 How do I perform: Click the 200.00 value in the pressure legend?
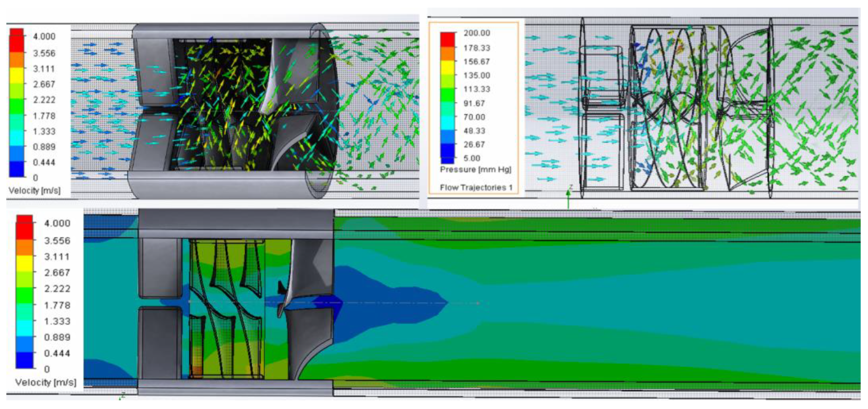click(476, 33)
